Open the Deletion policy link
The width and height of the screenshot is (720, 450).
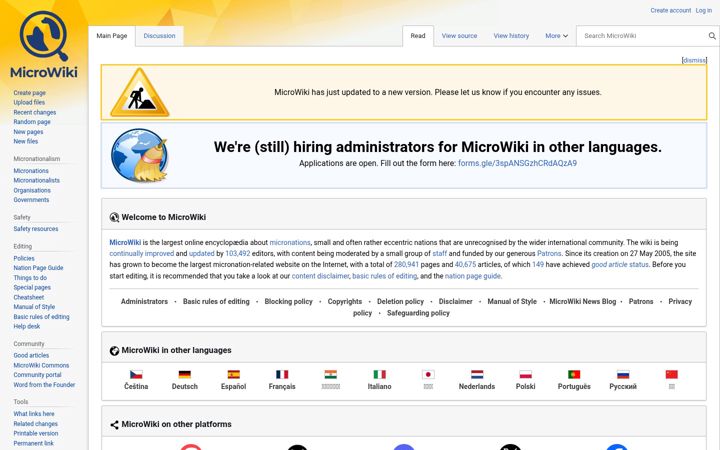pyautogui.click(x=400, y=302)
